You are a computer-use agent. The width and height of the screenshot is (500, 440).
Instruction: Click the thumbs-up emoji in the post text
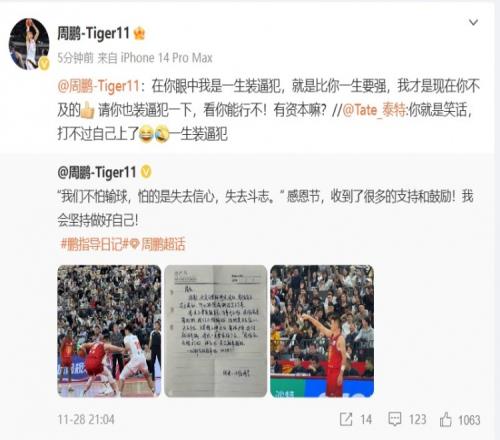click(87, 110)
